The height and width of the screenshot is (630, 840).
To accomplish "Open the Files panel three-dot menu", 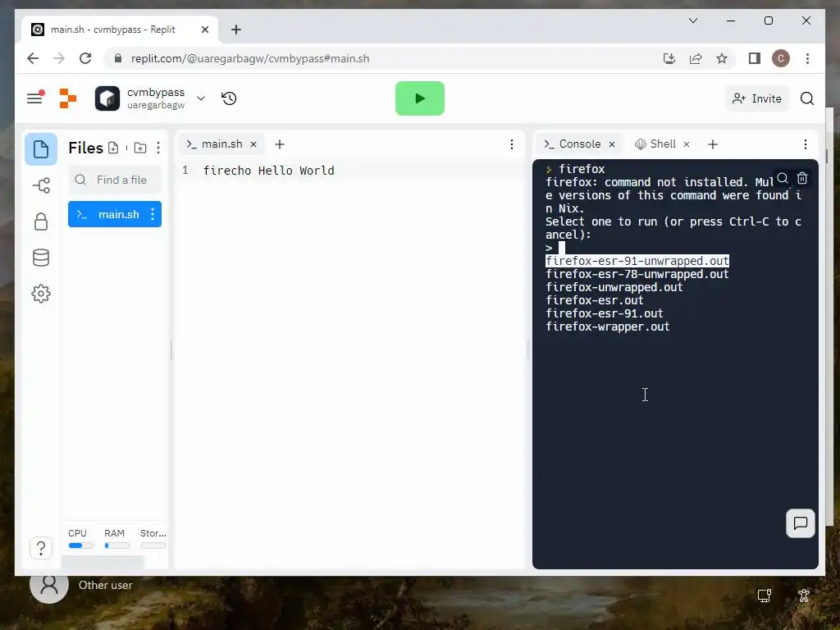I will 158,148.
